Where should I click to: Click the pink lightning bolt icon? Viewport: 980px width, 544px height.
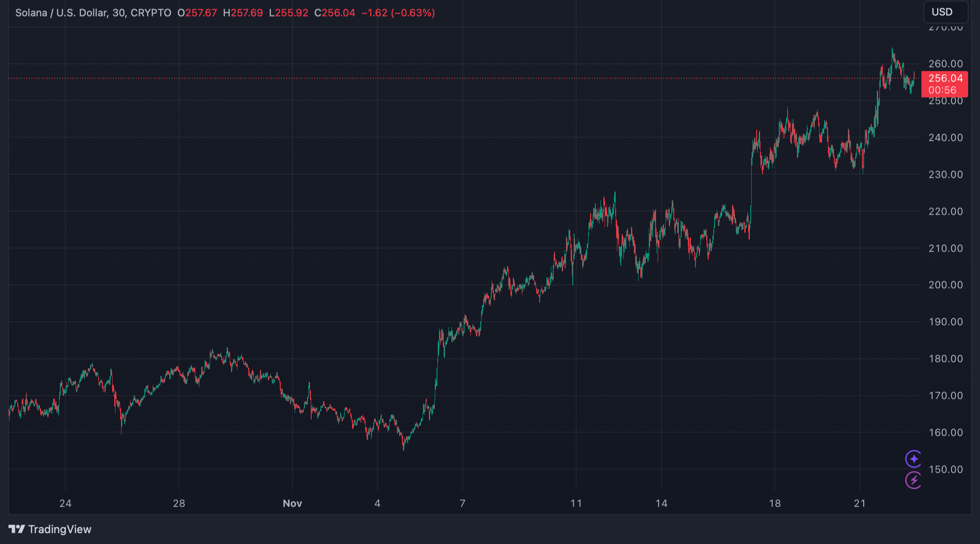[913, 480]
